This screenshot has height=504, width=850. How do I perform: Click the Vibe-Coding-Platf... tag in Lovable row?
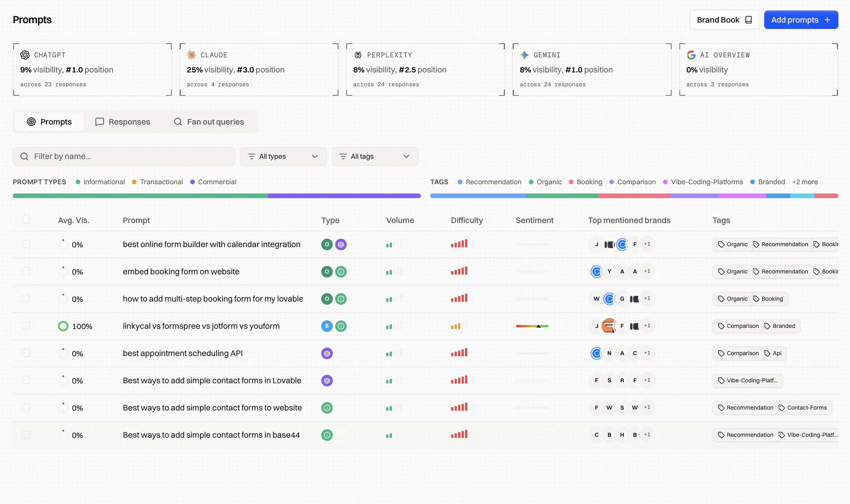coord(747,380)
